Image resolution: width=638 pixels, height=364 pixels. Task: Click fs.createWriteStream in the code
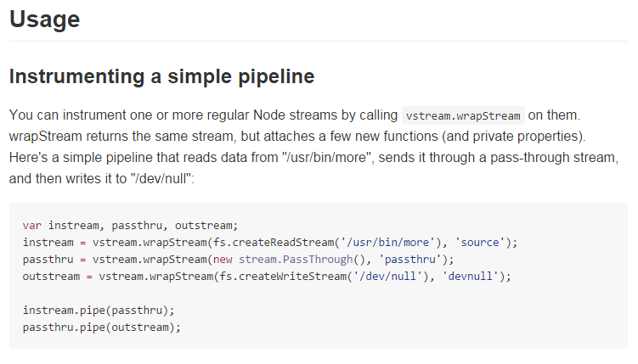pyautogui.click(x=283, y=277)
